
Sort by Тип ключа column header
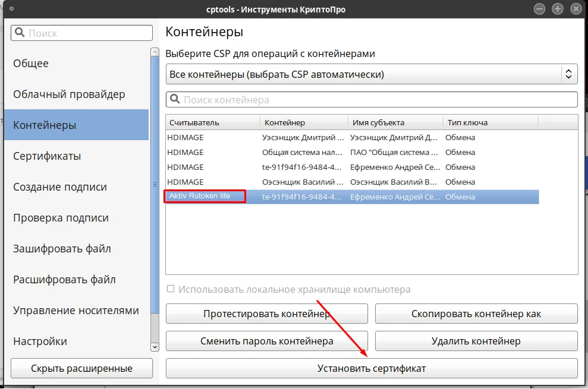(x=490, y=122)
